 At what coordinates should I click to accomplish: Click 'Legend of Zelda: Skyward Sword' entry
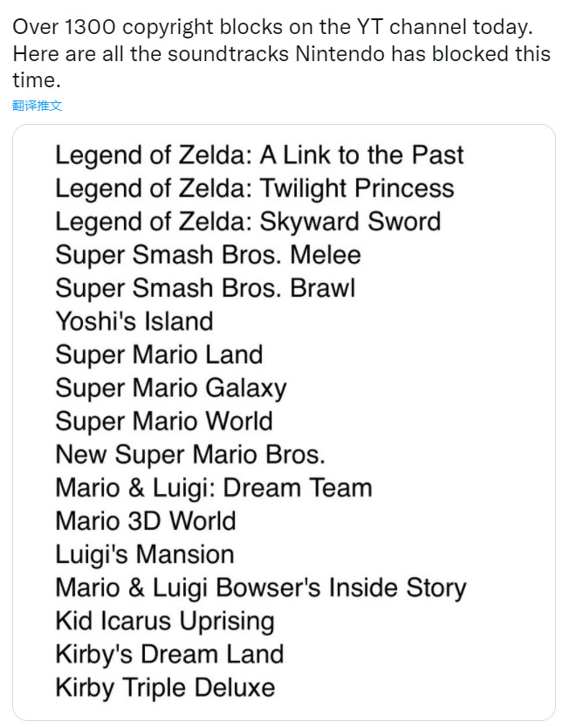click(x=248, y=222)
